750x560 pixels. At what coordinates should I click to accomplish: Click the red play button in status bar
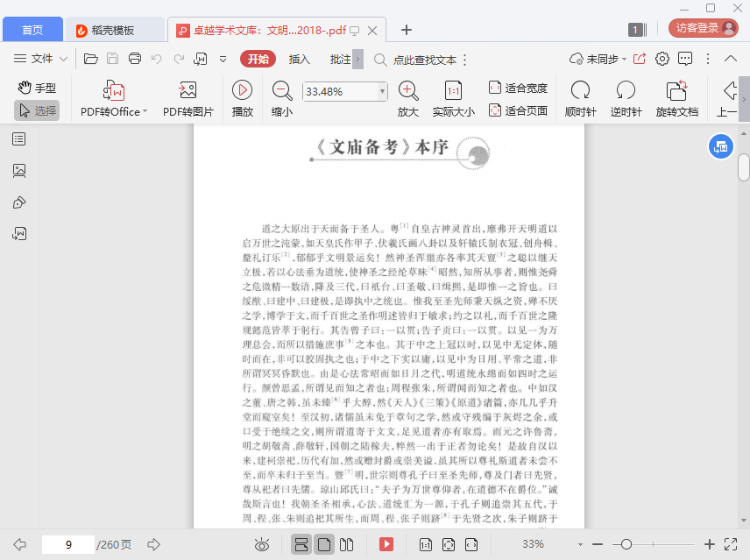[386, 544]
